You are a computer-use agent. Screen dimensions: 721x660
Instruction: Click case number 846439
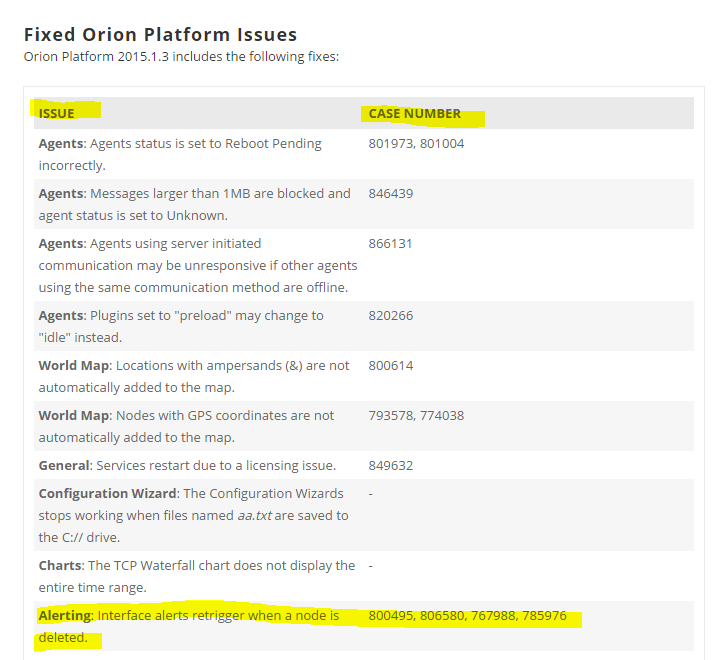390,194
